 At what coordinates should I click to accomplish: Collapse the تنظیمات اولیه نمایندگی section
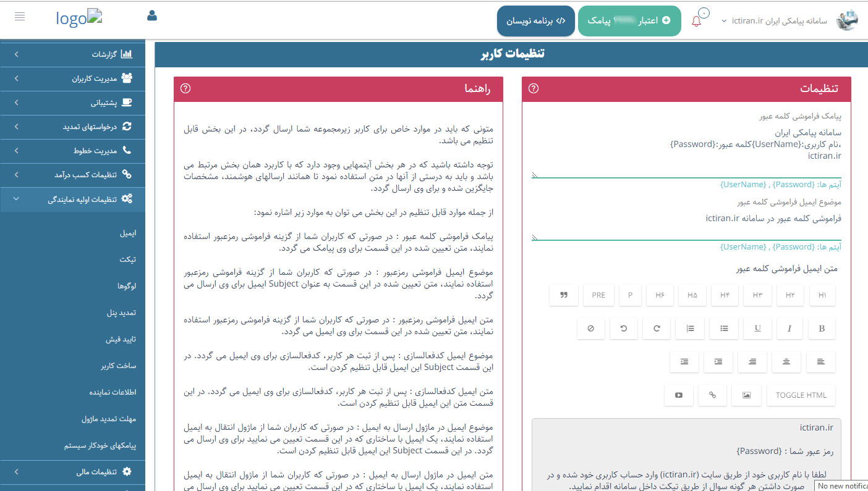tap(72, 199)
